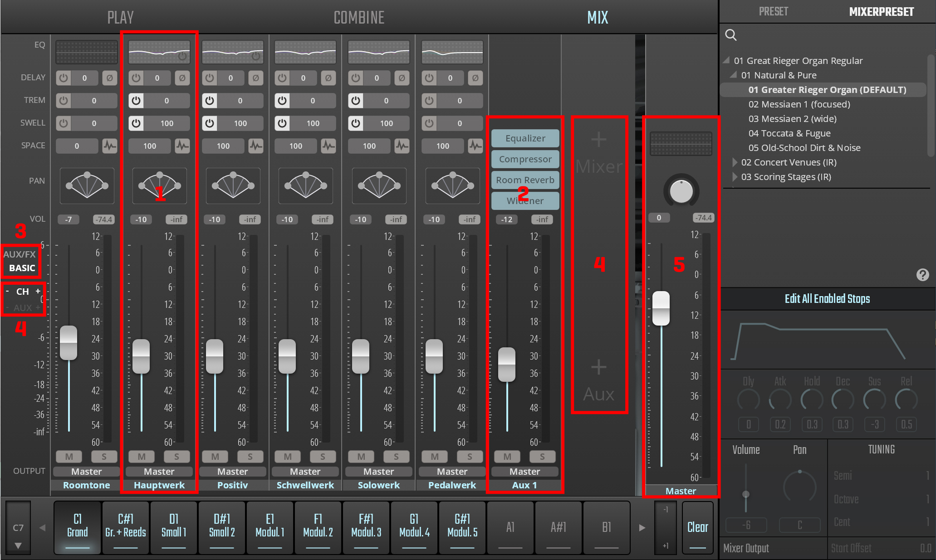This screenshot has height=560, width=936.
Task: Click the preset search magnifier icon
Action: point(730,35)
